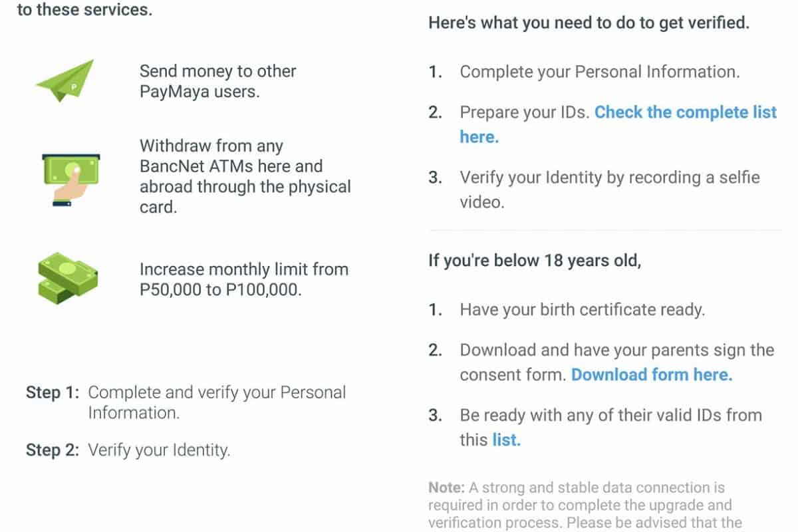Click the 'Download form here' link
Image resolution: width=798 pixels, height=532 pixels.
point(652,374)
